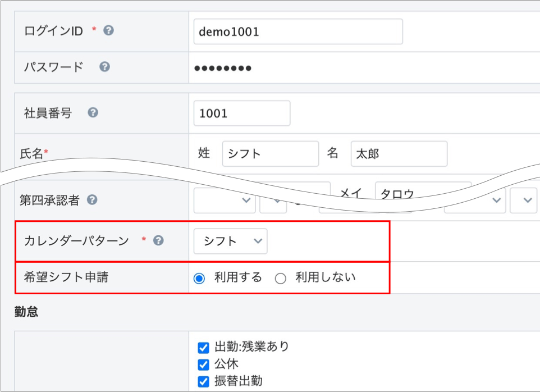Viewport: 540px width, 392px height.
Task: Select the 利用しない radio option
Action: [x=281, y=279]
